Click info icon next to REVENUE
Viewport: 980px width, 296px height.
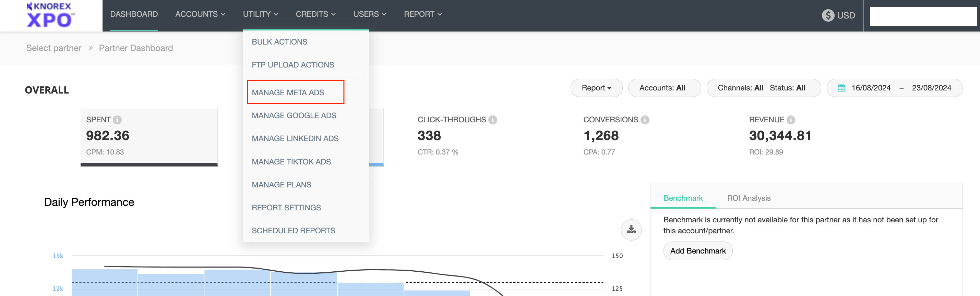[x=791, y=120]
